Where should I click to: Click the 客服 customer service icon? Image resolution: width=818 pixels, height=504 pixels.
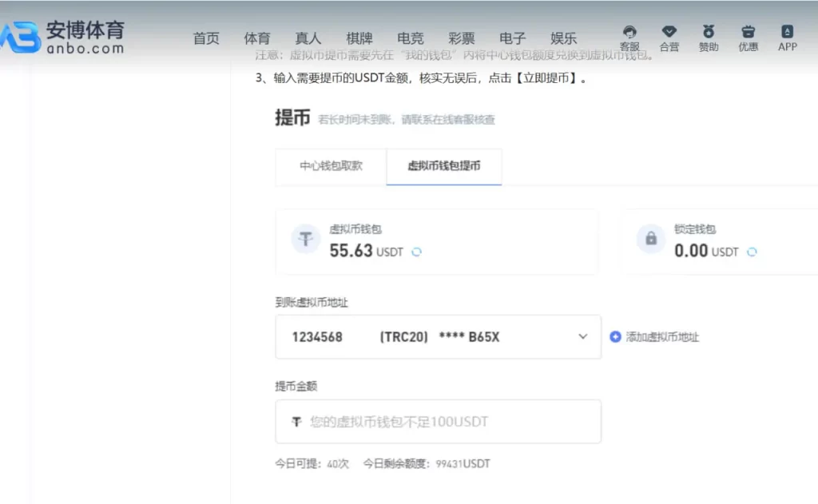629,32
